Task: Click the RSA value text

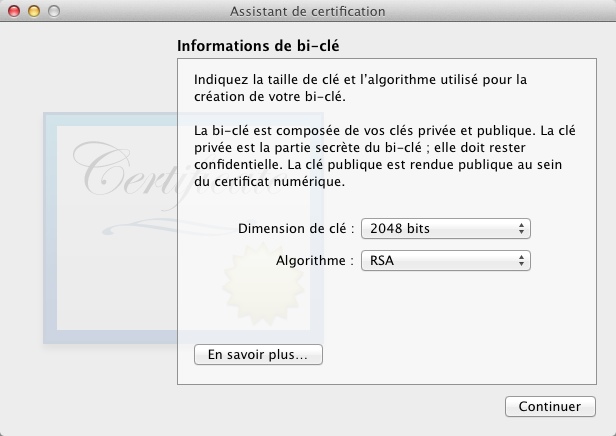Action: [382, 261]
